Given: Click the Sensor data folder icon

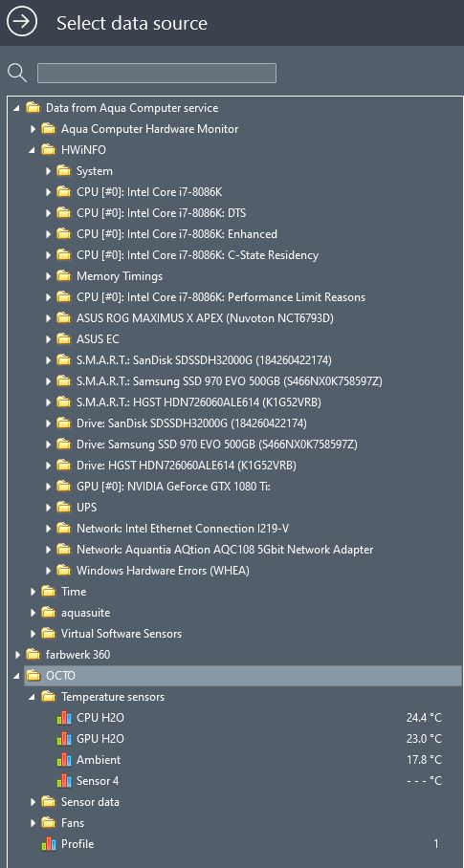Looking at the screenshot, I should pos(49,802).
